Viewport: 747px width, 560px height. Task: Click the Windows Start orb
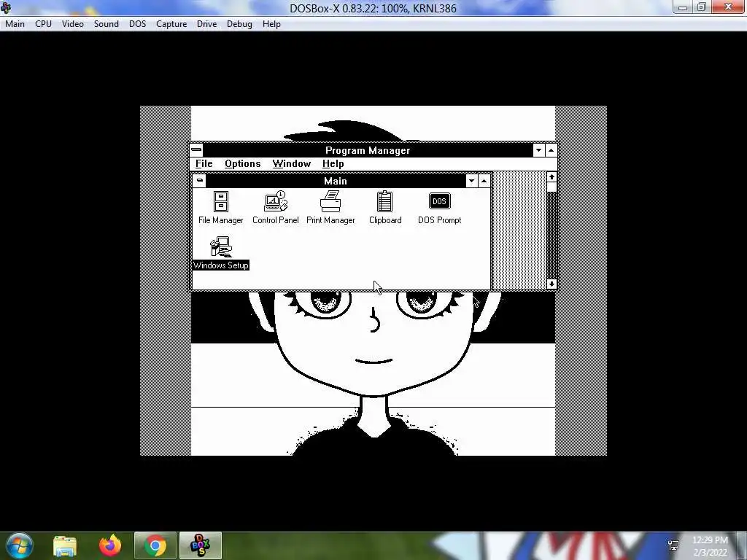pyautogui.click(x=20, y=545)
